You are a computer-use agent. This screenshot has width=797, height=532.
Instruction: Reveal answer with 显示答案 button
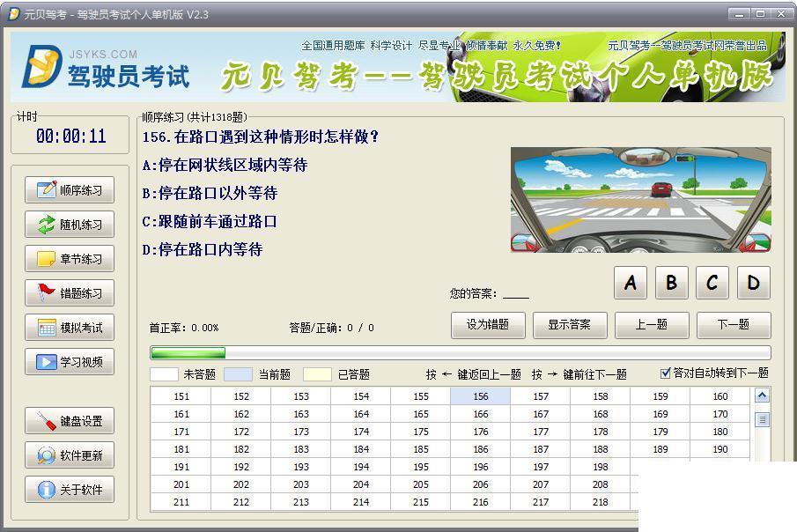(570, 325)
